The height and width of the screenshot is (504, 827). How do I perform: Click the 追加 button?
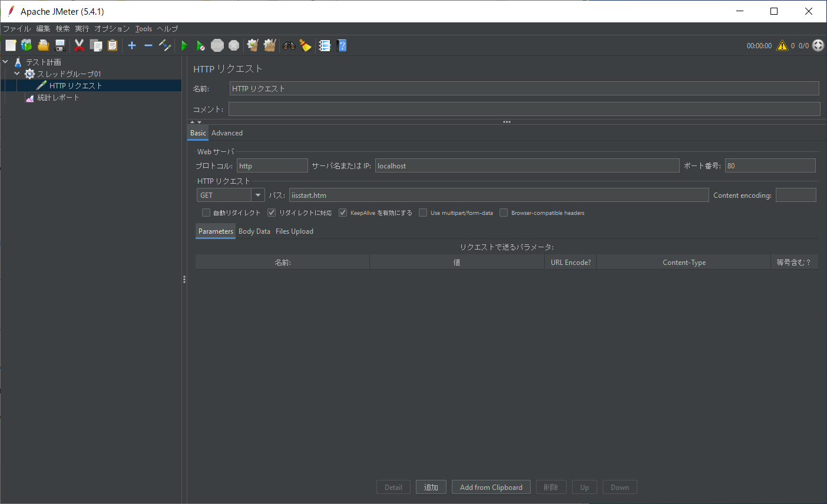click(x=431, y=487)
